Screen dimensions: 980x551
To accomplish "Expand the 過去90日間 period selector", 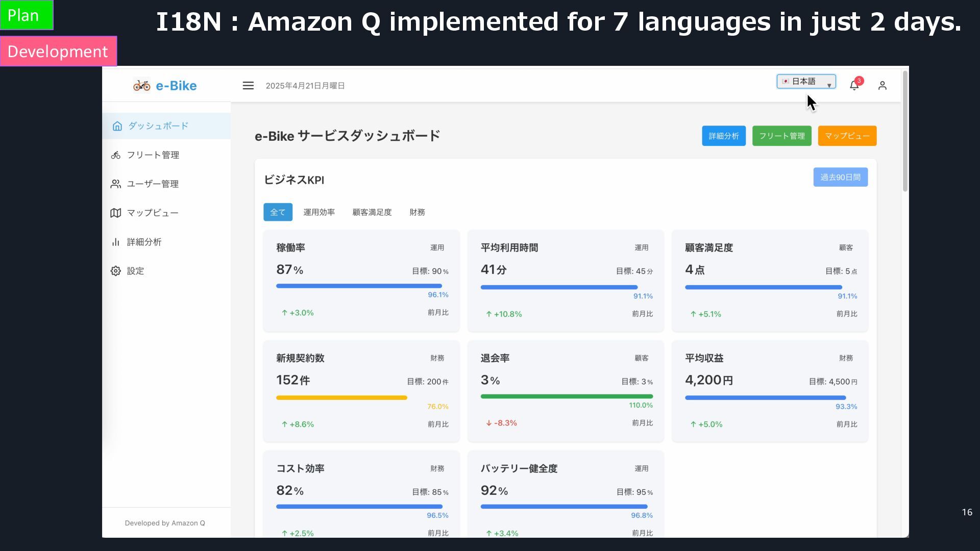I will point(840,177).
